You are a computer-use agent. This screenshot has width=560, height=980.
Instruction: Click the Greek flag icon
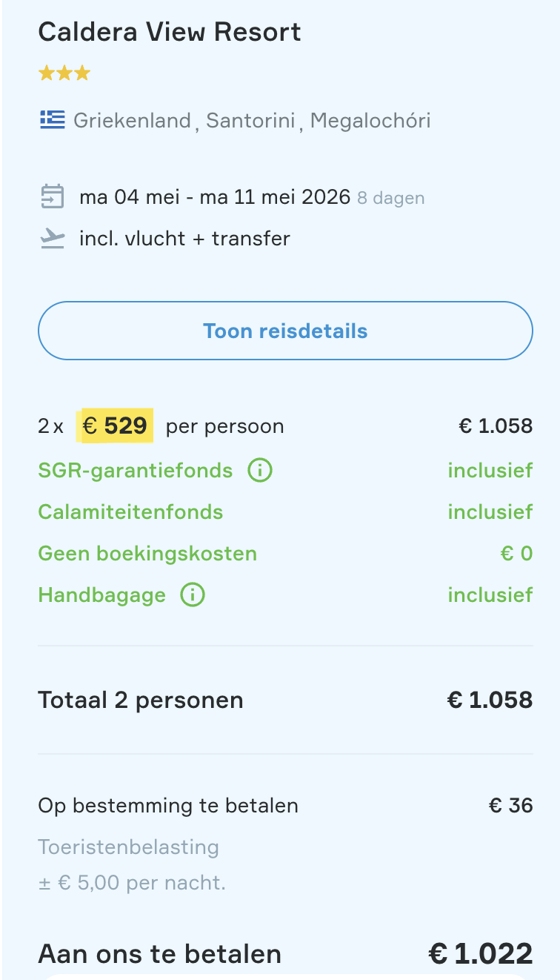tap(53, 119)
